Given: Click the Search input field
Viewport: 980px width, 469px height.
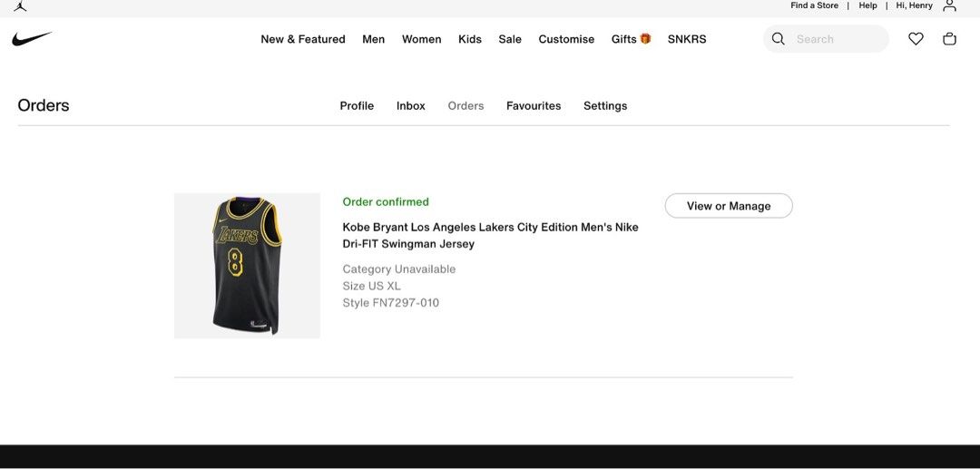Looking at the screenshot, I should tap(827, 39).
